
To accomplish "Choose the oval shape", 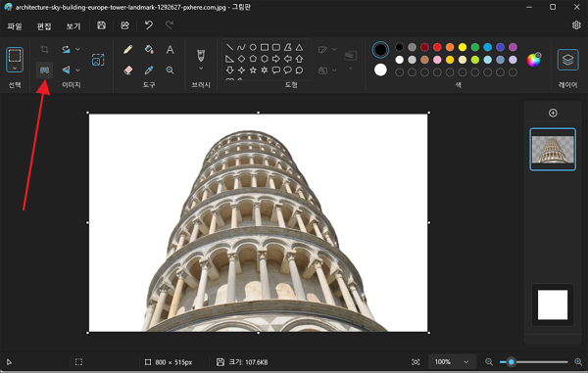I will 253,47.
